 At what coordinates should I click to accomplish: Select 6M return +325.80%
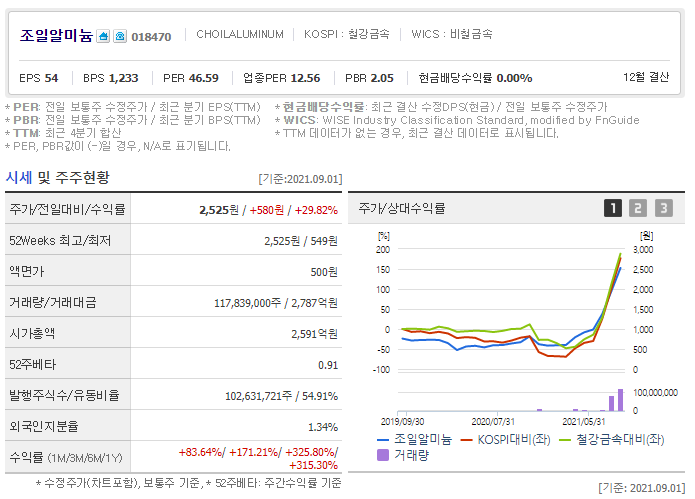[310, 452]
